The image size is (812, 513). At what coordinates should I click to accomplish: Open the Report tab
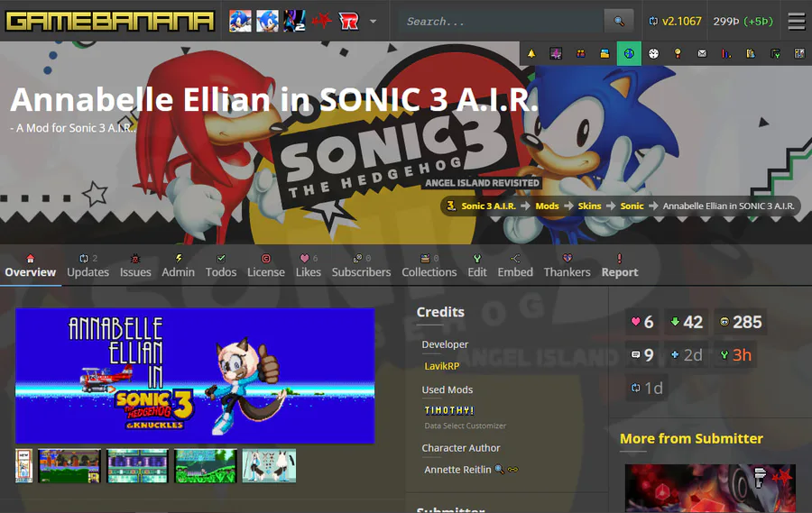pyautogui.click(x=620, y=266)
